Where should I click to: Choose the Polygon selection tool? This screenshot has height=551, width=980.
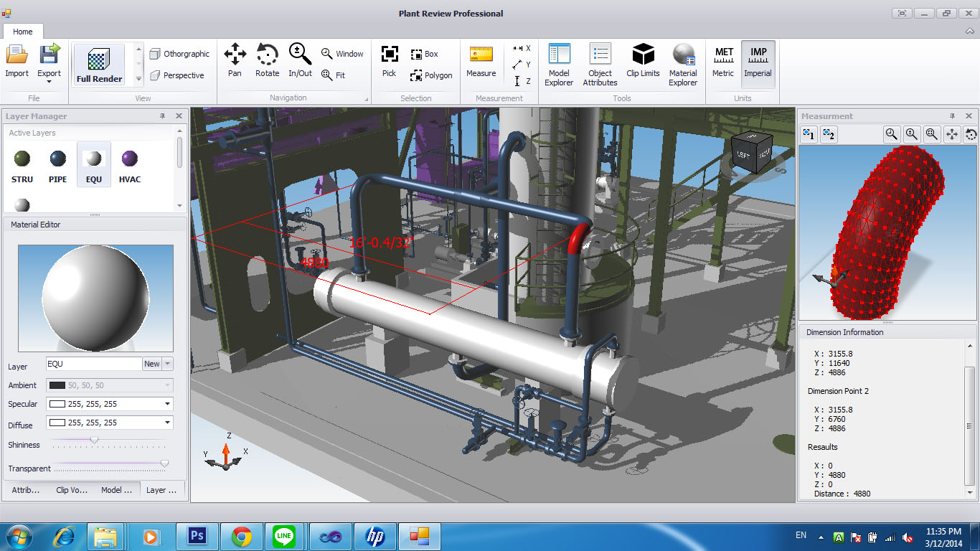[x=431, y=75]
